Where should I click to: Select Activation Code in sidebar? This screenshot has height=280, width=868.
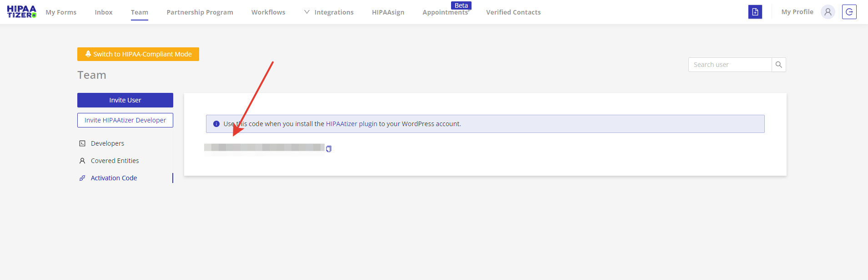coord(114,178)
